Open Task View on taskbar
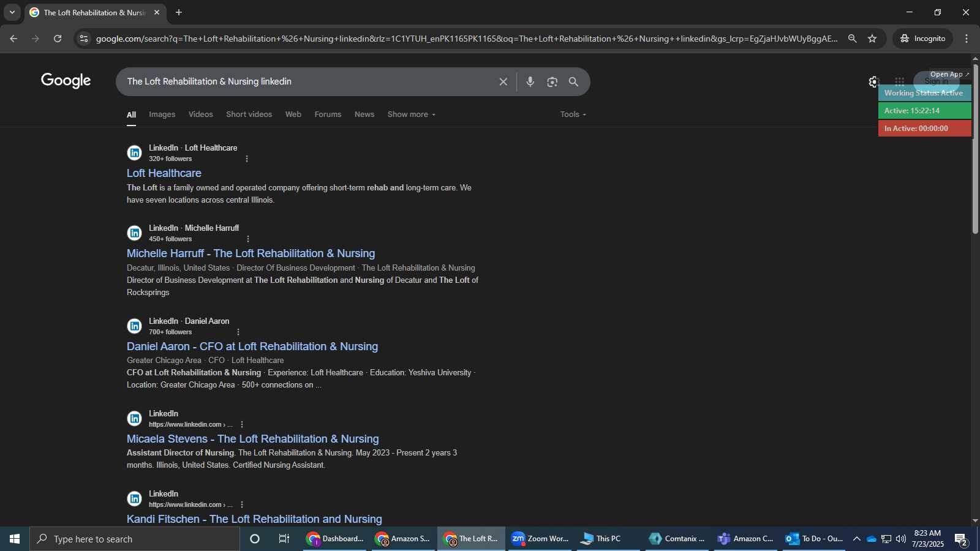 (284, 539)
